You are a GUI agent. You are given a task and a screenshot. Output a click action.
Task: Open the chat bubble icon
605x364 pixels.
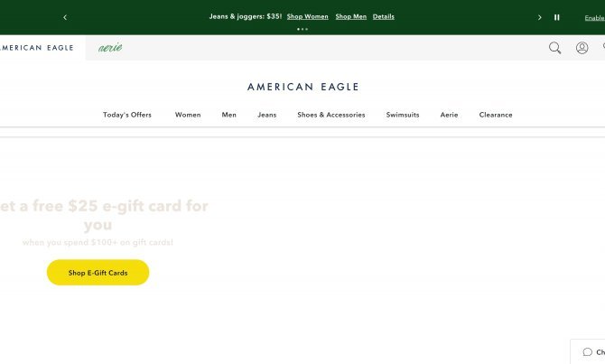point(587,351)
